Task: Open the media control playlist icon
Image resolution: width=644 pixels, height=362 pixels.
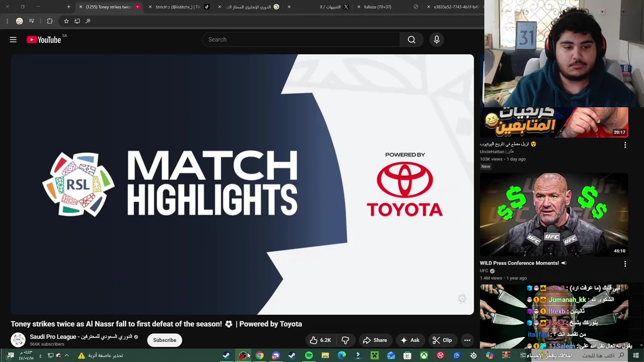Action: click(x=32, y=21)
